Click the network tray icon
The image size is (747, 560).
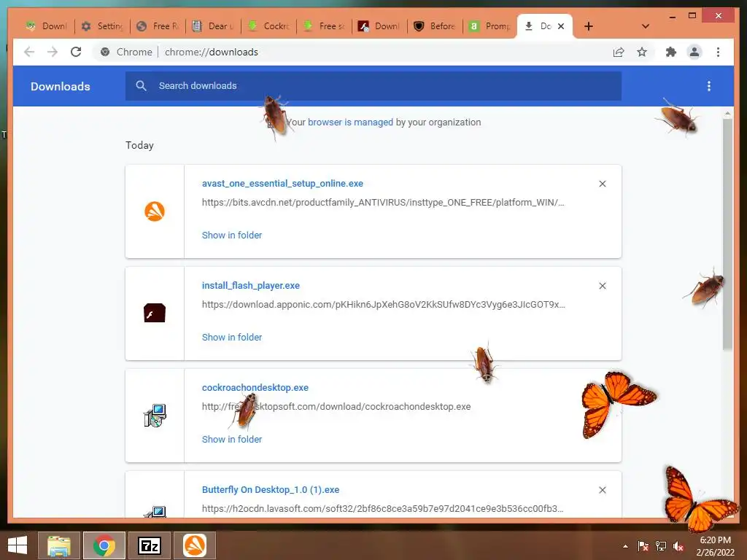tap(661, 546)
